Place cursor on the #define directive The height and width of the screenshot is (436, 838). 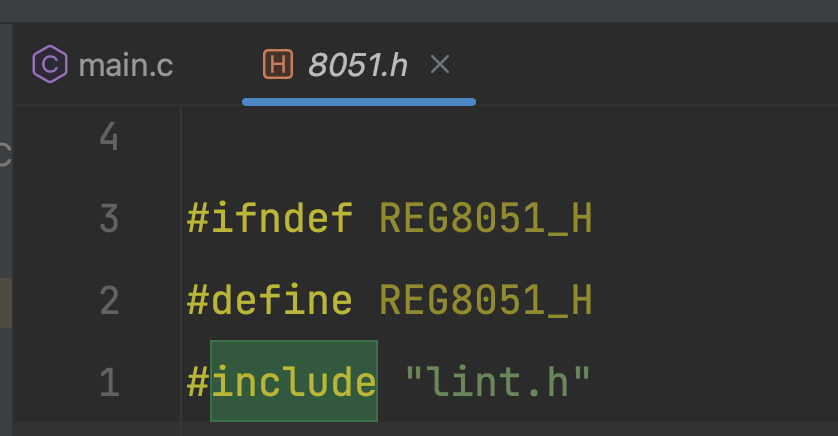(x=270, y=300)
